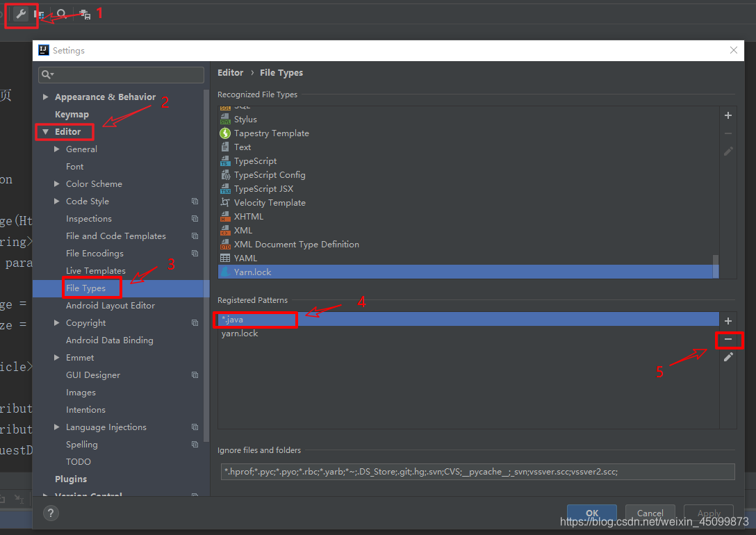Viewport: 756px width, 535px height.
Task: Click the Ignore files and folders field
Action: coord(477,472)
